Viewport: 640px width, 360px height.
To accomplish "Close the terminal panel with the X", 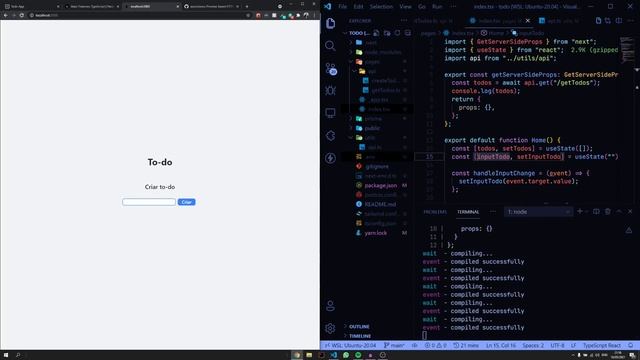I will point(630,211).
